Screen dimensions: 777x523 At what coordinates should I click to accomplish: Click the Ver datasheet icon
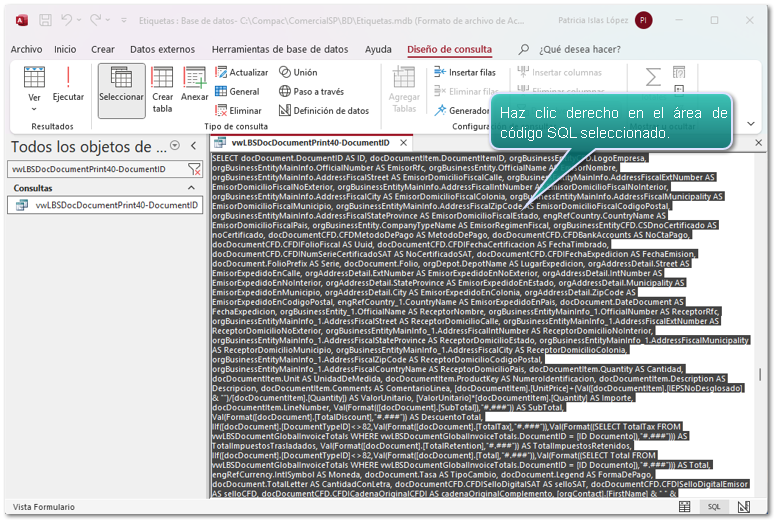pos(34,77)
